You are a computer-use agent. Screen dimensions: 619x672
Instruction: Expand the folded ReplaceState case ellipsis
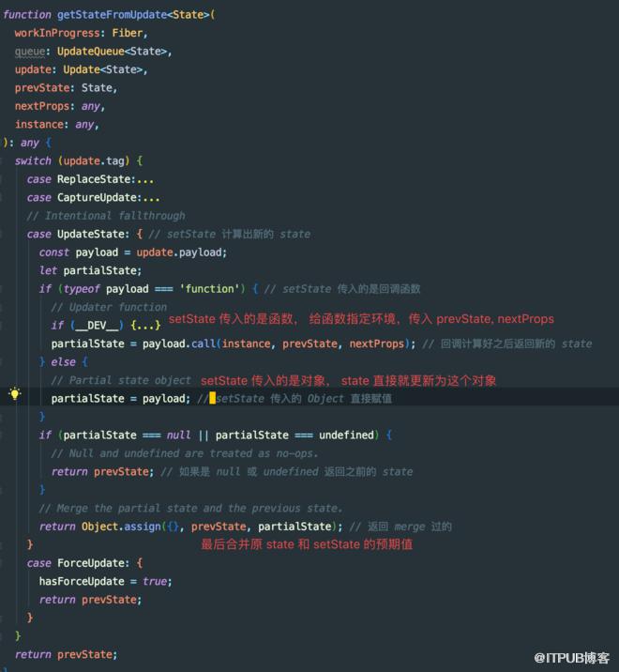pos(145,181)
